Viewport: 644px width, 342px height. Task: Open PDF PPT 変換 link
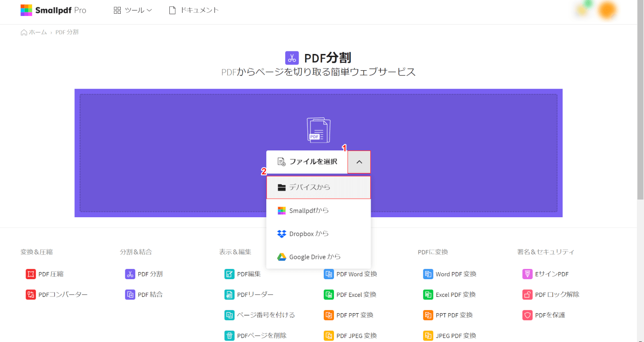[355, 315]
